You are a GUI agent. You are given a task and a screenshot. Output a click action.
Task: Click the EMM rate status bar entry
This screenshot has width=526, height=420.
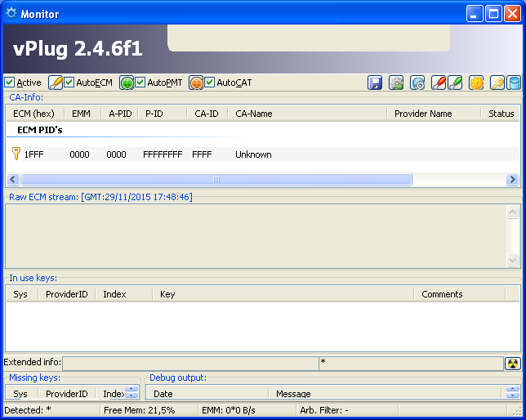pos(247,410)
